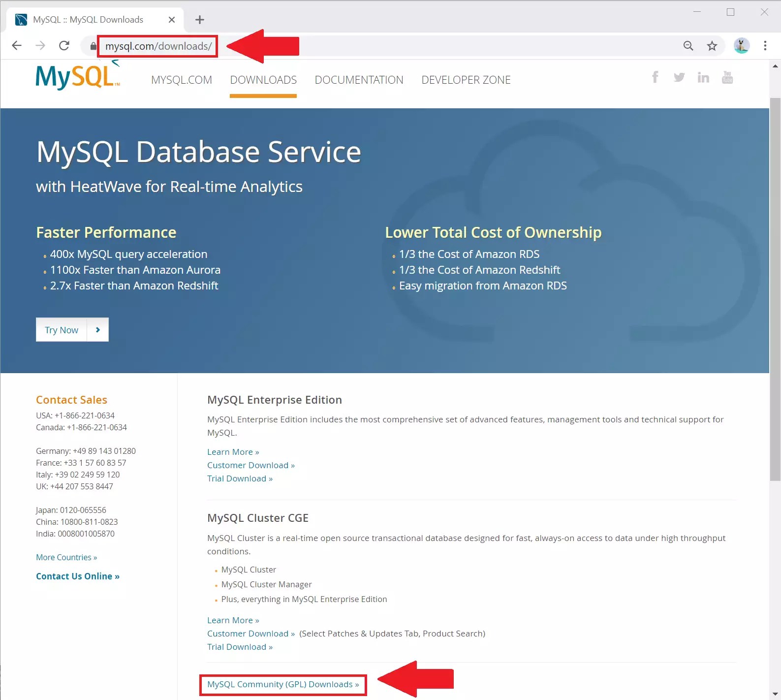Open MySQL Community (GPL) Downloads link
This screenshot has height=700, width=781.
pyautogui.click(x=283, y=684)
